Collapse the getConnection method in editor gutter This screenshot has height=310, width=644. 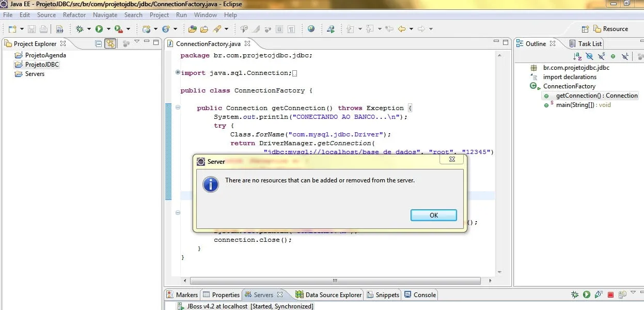point(178,108)
